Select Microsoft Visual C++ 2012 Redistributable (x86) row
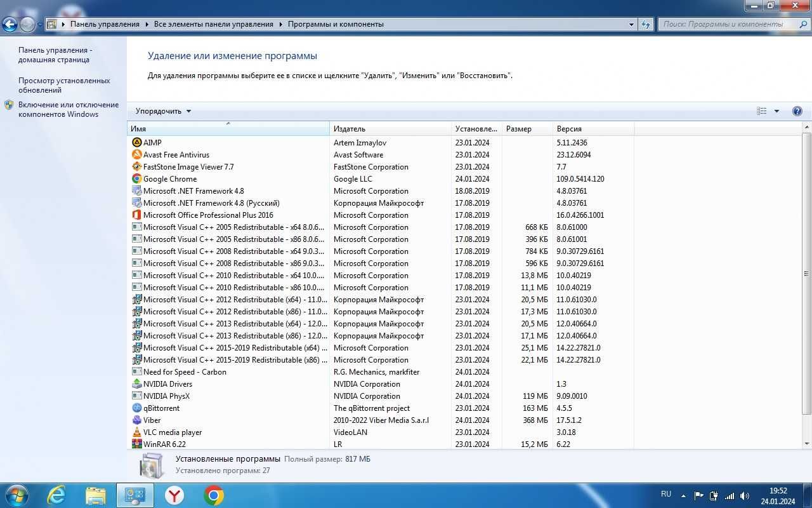Viewport: 812px width, 508px height. pyautogui.click(x=381, y=312)
